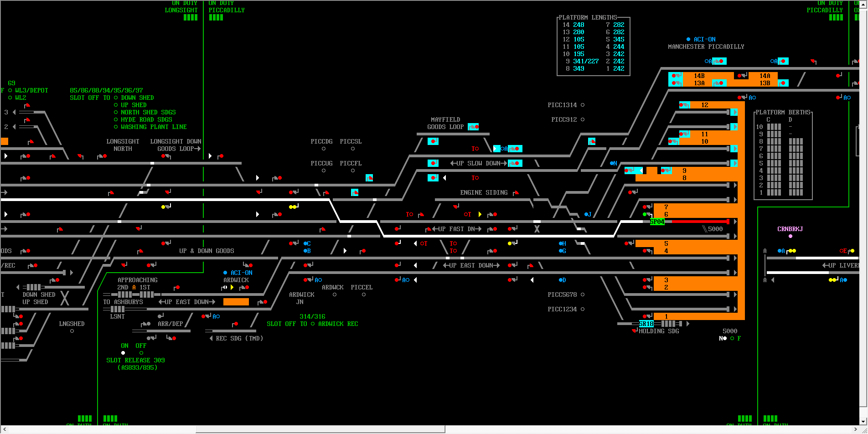
Task: Toggle slot off to Ardwick Rec
Action: tap(313, 324)
